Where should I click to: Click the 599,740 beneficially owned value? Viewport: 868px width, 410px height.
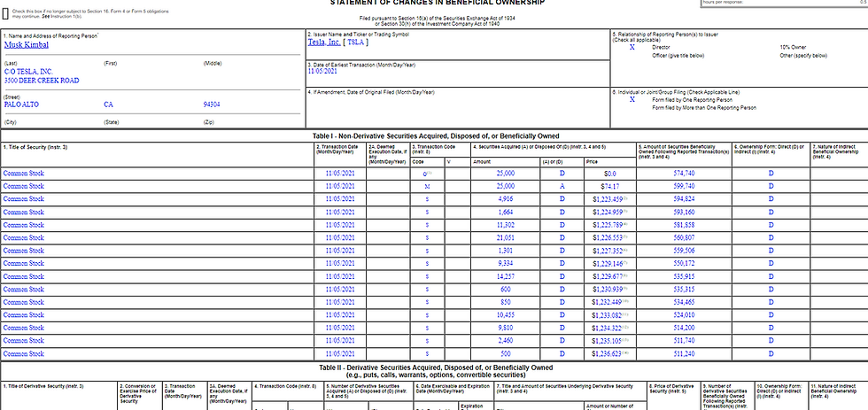pyautogui.click(x=684, y=187)
